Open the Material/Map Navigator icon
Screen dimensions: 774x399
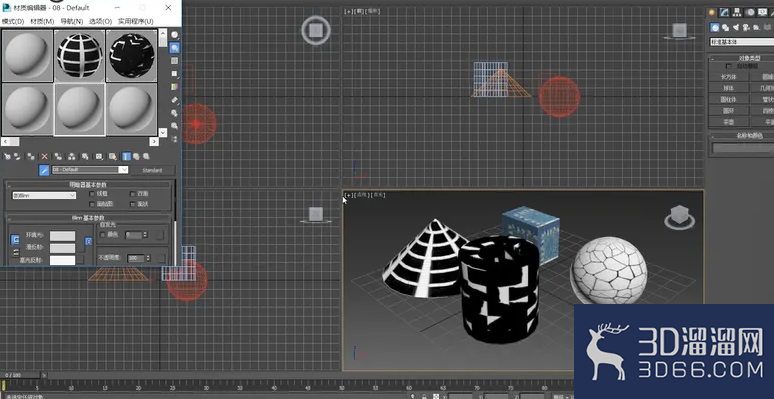point(175,139)
